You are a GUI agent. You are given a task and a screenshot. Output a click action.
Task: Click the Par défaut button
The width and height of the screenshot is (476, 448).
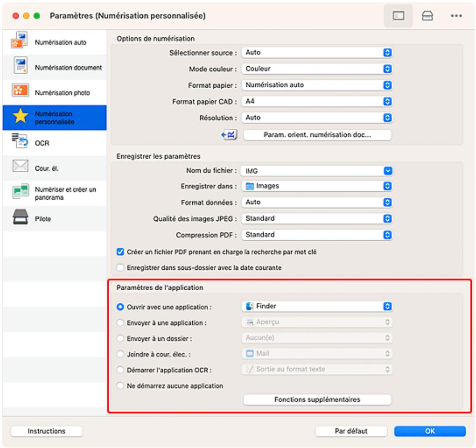351,431
